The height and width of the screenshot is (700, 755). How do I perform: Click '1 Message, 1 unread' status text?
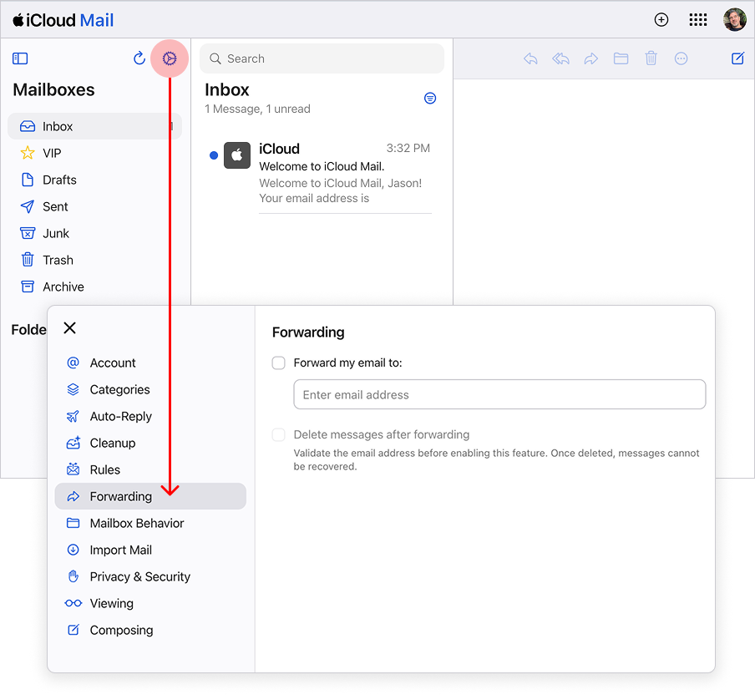(257, 109)
